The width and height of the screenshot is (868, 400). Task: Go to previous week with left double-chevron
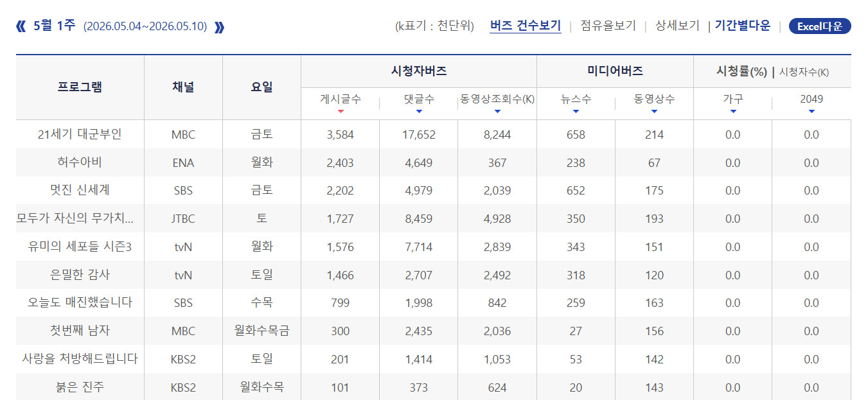tap(21, 26)
